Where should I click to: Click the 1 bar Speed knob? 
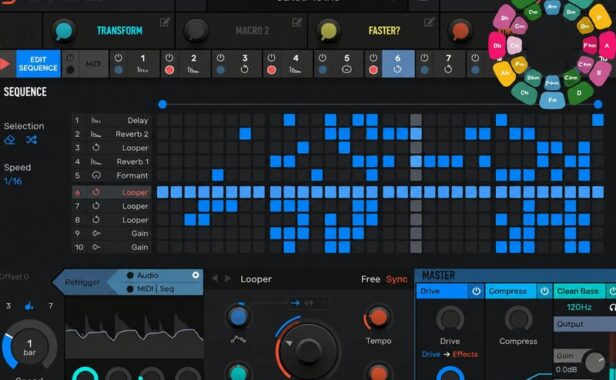point(29,347)
